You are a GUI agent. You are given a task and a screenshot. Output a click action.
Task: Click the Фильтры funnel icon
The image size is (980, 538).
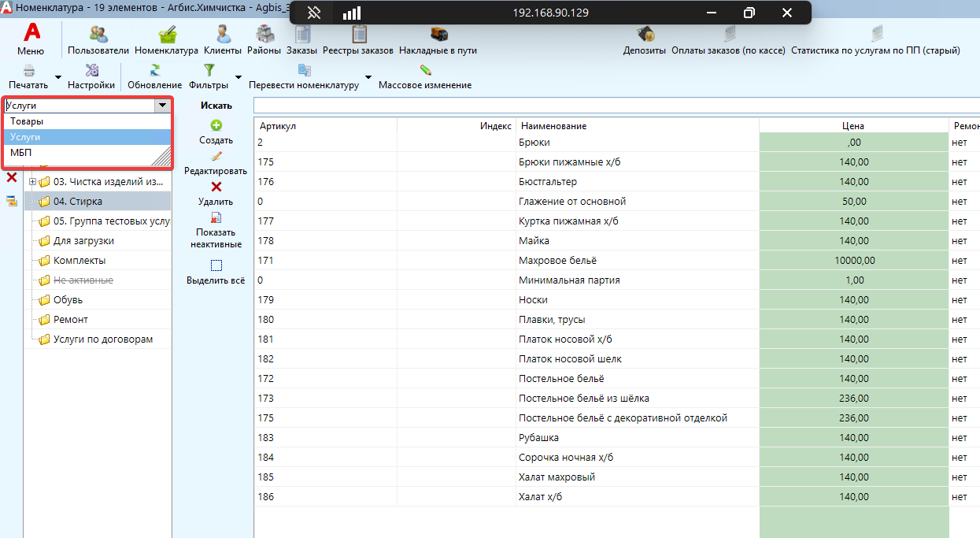(x=209, y=70)
